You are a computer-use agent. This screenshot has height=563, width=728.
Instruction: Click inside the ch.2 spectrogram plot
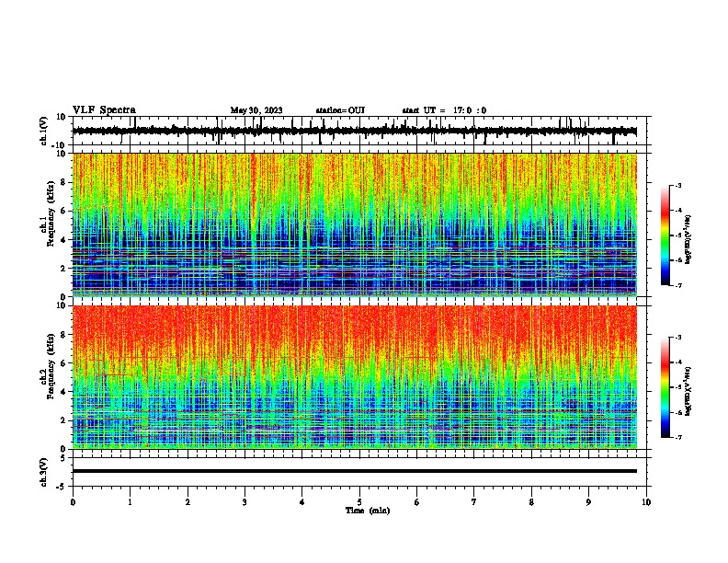355,377
